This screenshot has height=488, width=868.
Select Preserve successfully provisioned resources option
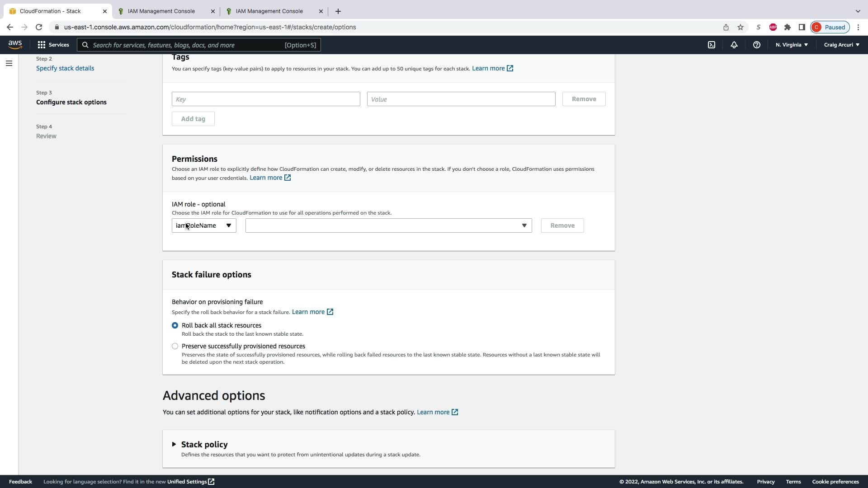(x=175, y=346)
